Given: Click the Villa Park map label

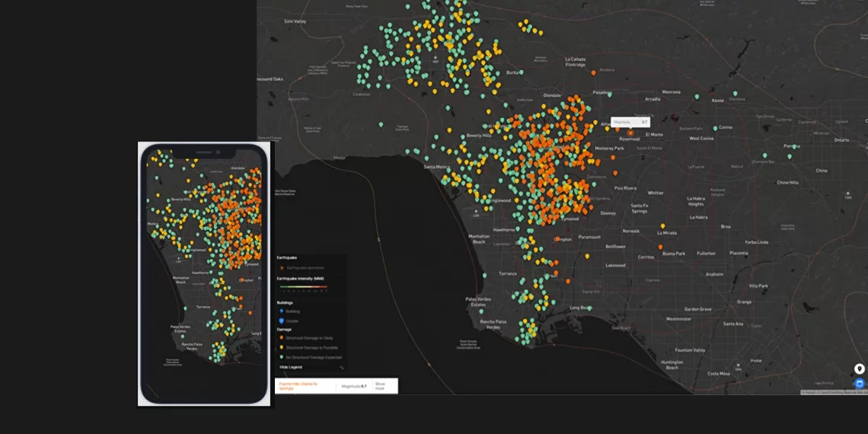Looking at the screenshot, I should coord(758,286).
